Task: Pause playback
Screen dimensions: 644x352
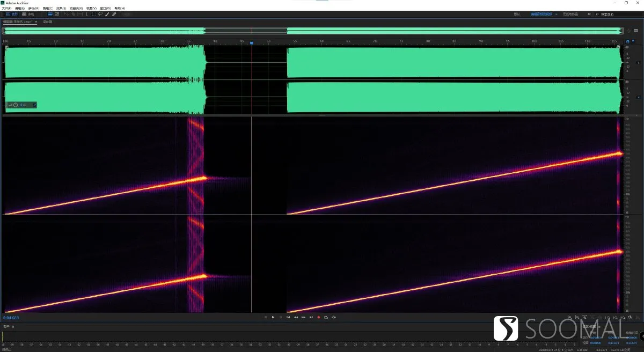Action: tap(280, 317)
